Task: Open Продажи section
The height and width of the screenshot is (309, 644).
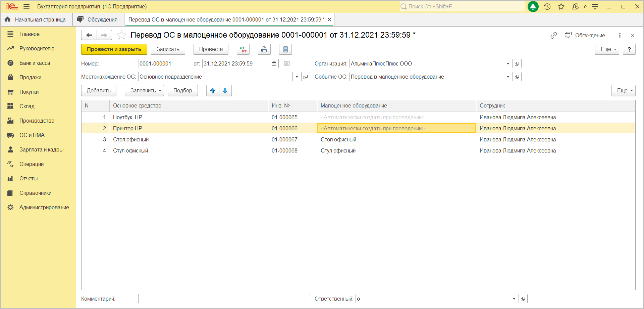Action: (31, 77)
